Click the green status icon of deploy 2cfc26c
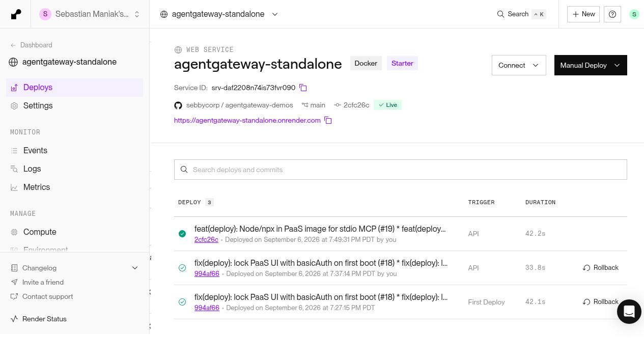644x360 pixels. click(x=182, y=234)
